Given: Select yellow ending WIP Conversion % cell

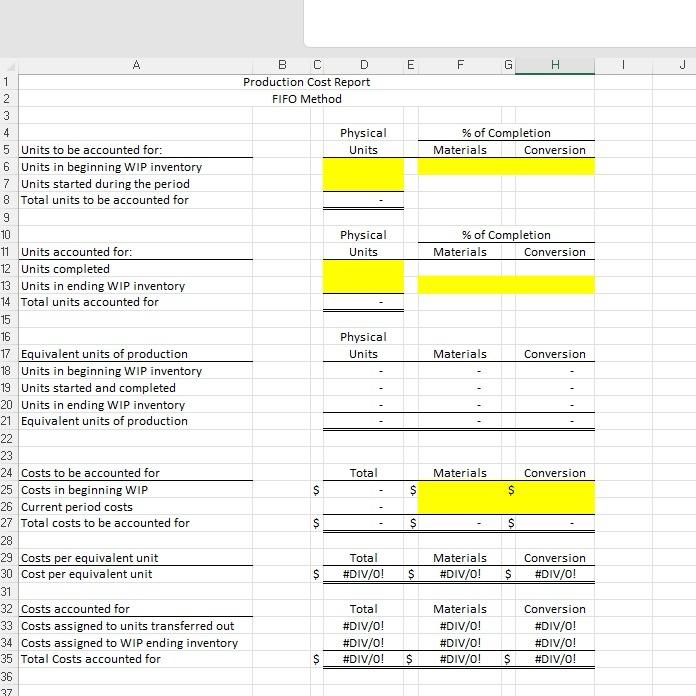Looking at the screenshot, I should (555, 285).
